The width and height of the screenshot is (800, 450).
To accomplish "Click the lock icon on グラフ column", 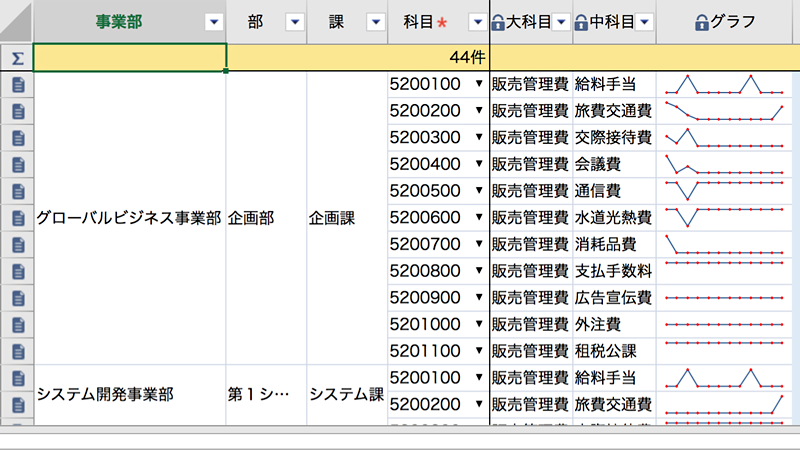I will (x=702, y=22).
